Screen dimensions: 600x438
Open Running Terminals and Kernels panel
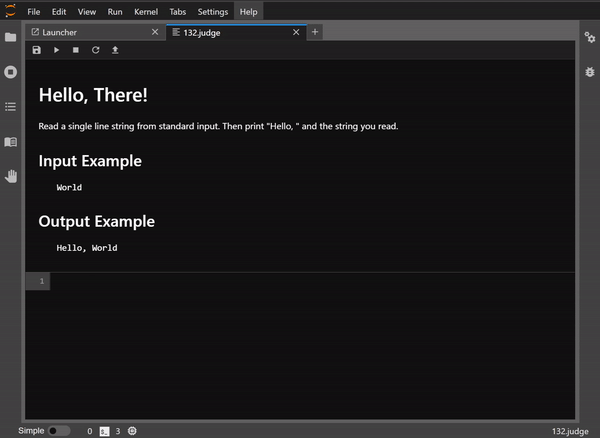point(10,72)
